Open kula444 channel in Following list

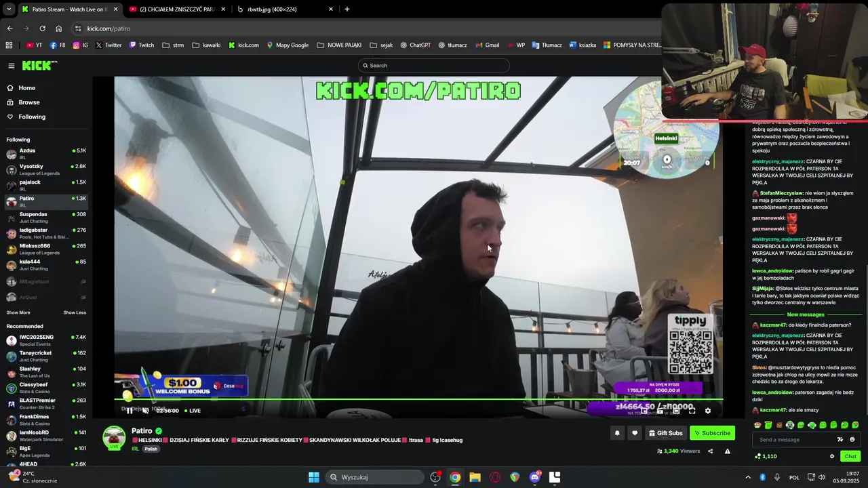coord(45,264)
